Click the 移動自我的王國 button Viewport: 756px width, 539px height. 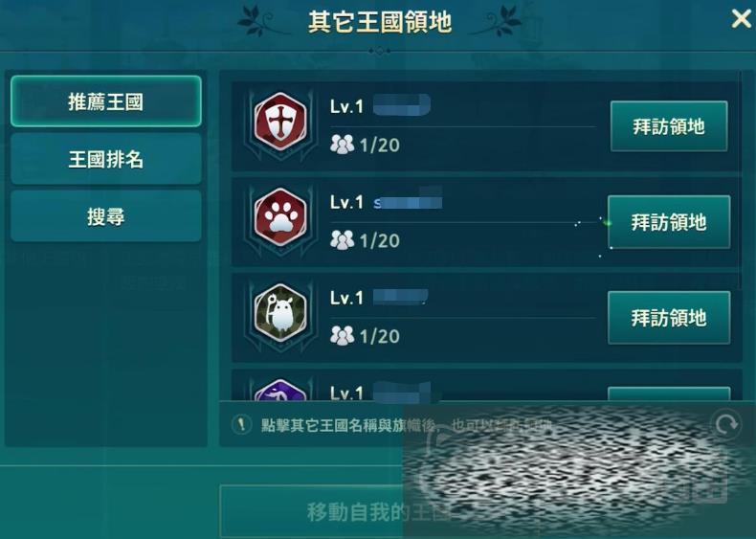point(379,511)
